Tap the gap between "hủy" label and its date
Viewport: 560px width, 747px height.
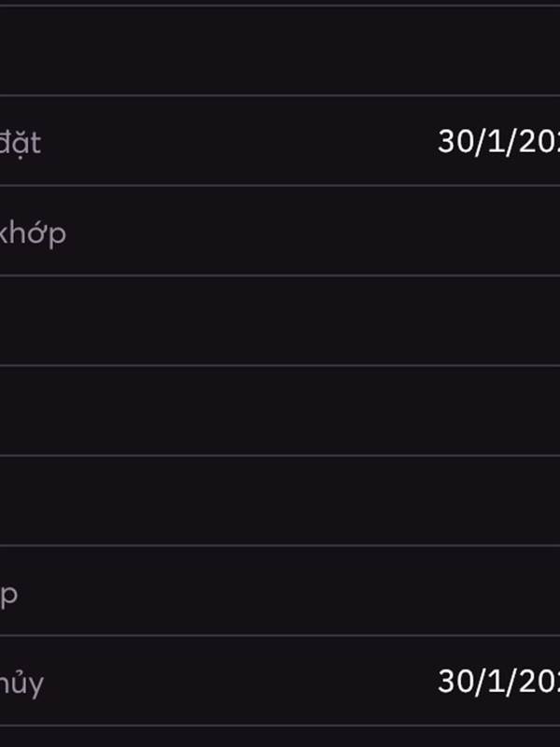point(241,682)
